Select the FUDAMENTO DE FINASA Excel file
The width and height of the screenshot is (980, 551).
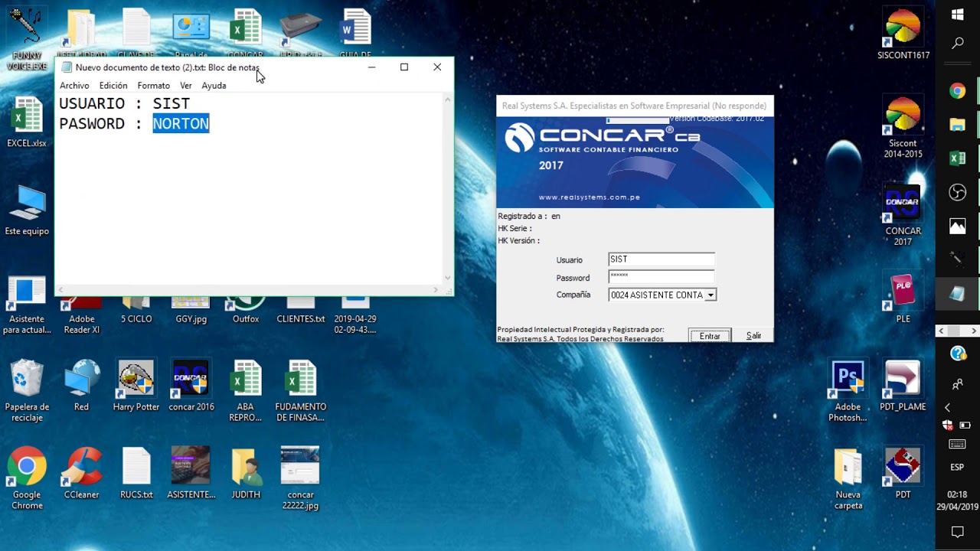[301, 390]
